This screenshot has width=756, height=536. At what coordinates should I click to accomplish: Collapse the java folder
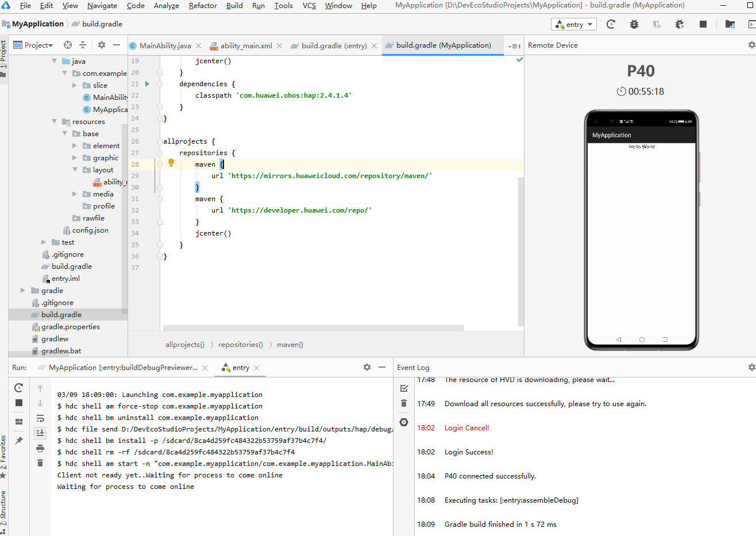coord(55,61)
